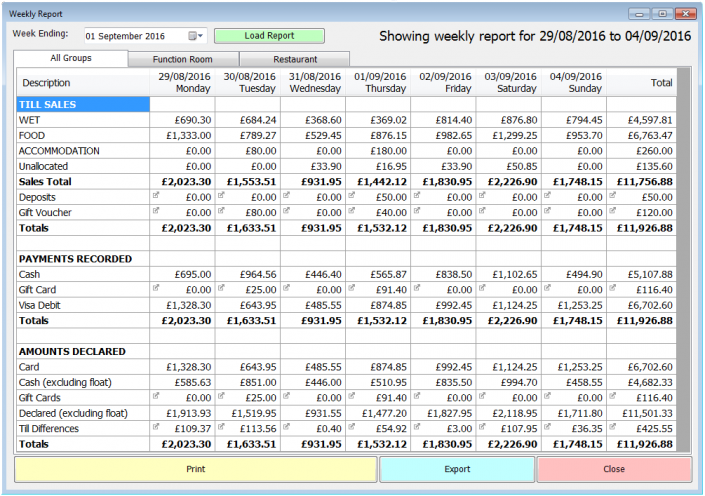Click the AMOUNTS DECLARED heading

tap(72, 352)
